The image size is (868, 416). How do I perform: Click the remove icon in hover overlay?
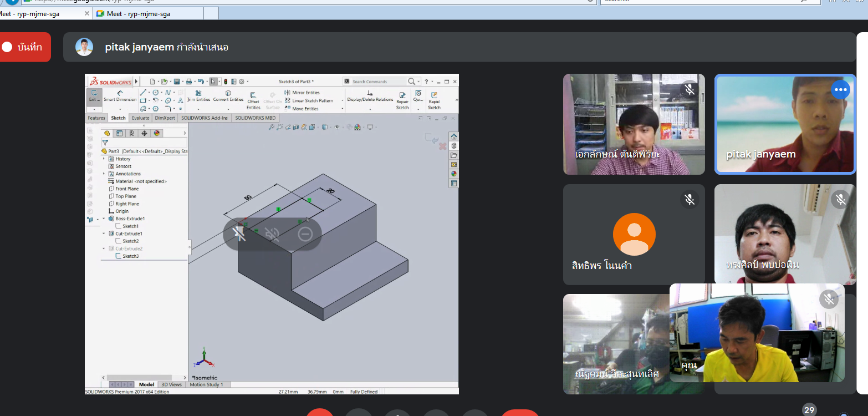tap(305, 234)
